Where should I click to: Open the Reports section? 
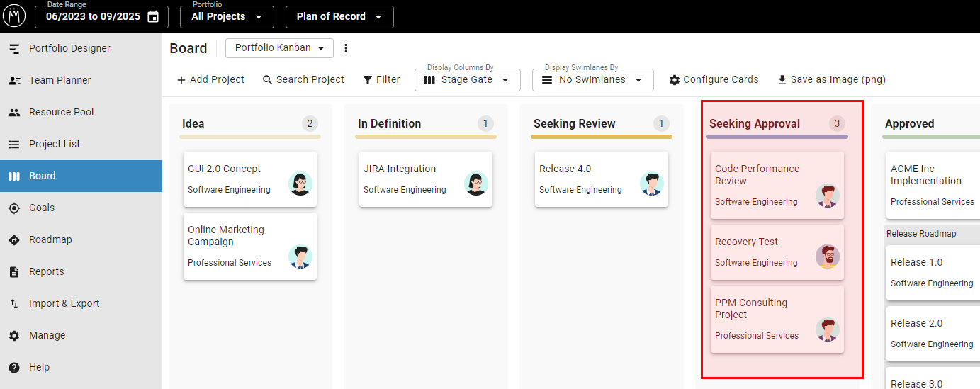[81, 272]
